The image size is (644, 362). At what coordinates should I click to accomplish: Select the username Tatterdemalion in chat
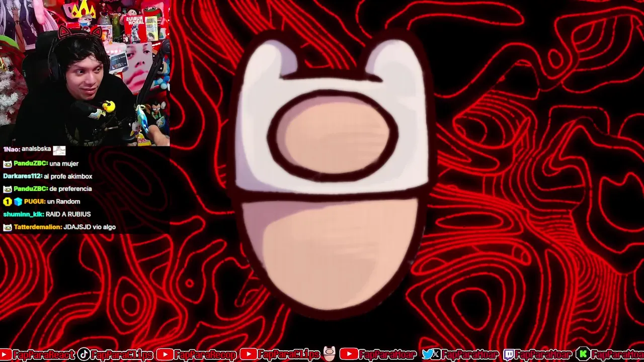pyautogui.click(x=38, y=227)
